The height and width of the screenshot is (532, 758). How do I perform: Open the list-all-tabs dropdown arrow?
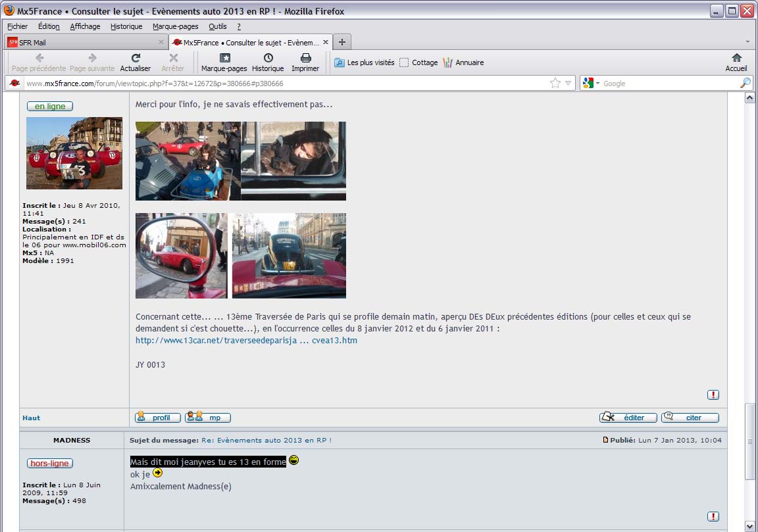(747, 42)
